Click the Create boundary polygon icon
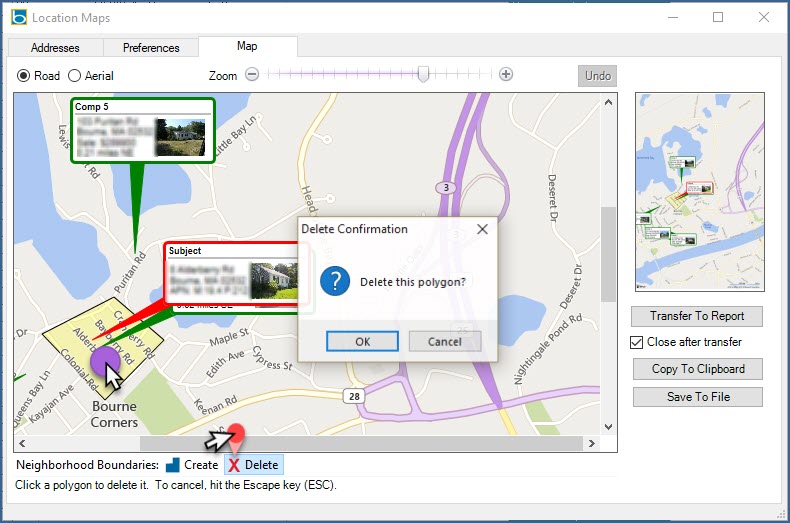The image size is (790, 523). tap(173, 465)
